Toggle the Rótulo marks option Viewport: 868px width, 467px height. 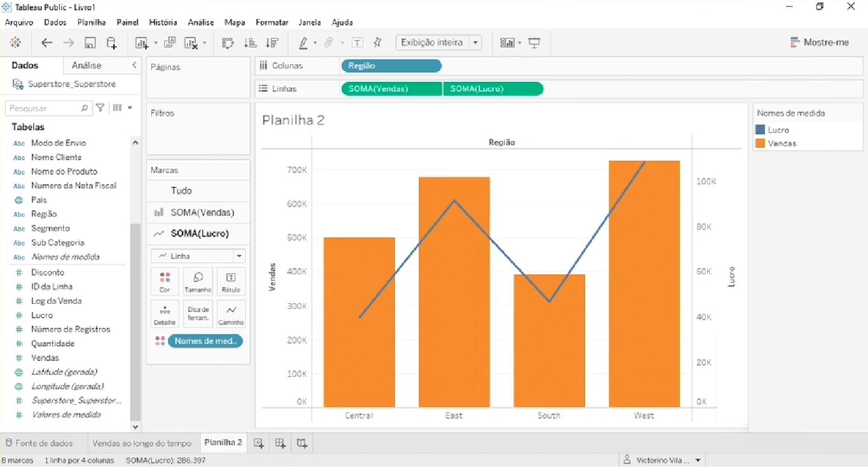[230, 281]
